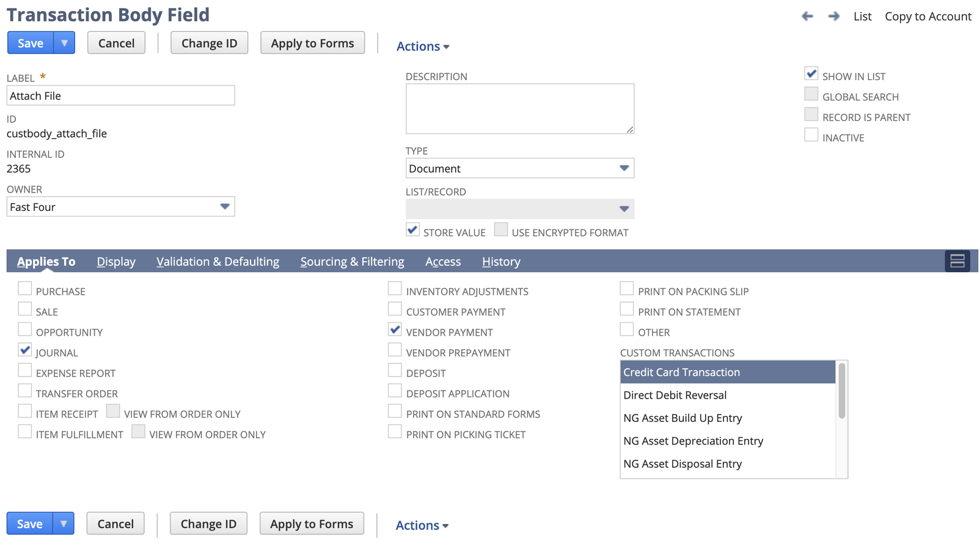Open the top Actions menu
Image resolution: width=980 pixels, height=560 pixels.
[423, 46]
